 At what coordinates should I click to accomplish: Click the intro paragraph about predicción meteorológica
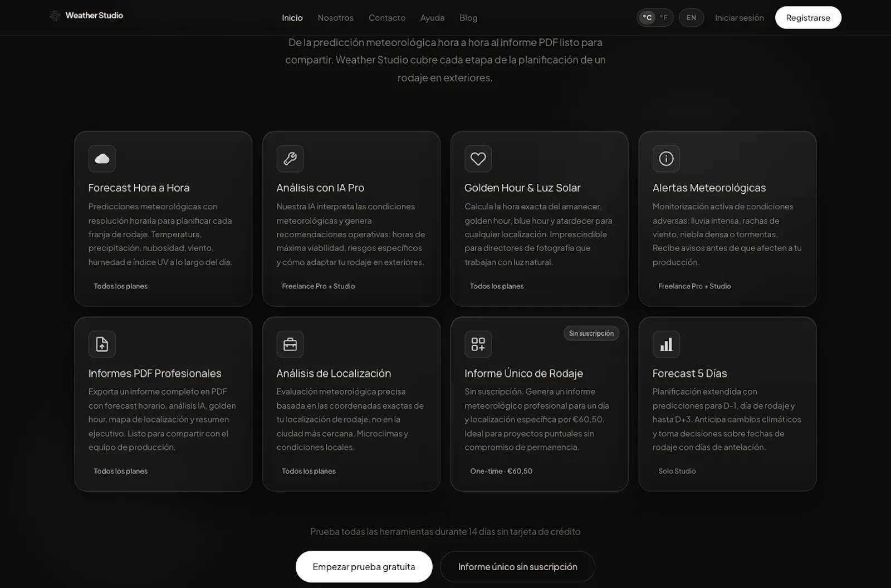pyautogui.click(x=445, y=60)
